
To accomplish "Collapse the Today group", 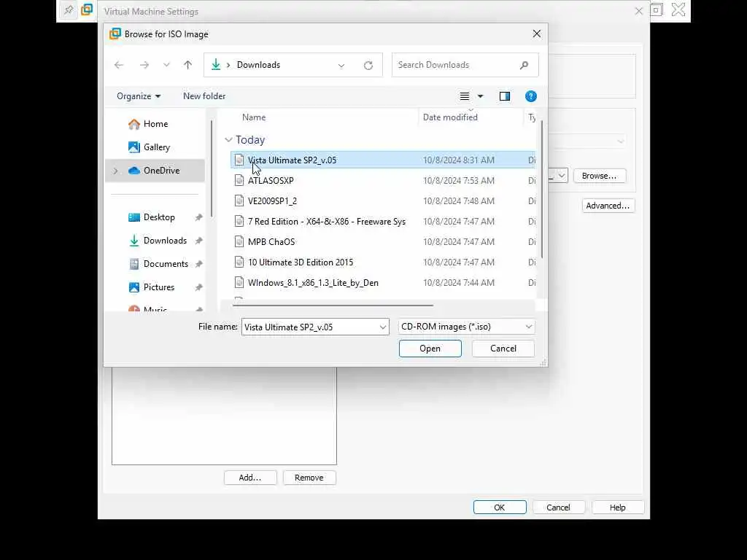I will coord(228,139).
